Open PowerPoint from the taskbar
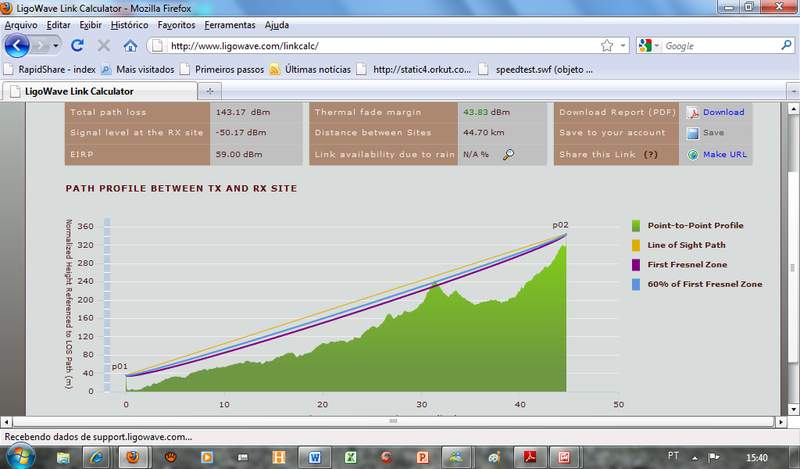 pyautogui.click(x=422, y=457)
